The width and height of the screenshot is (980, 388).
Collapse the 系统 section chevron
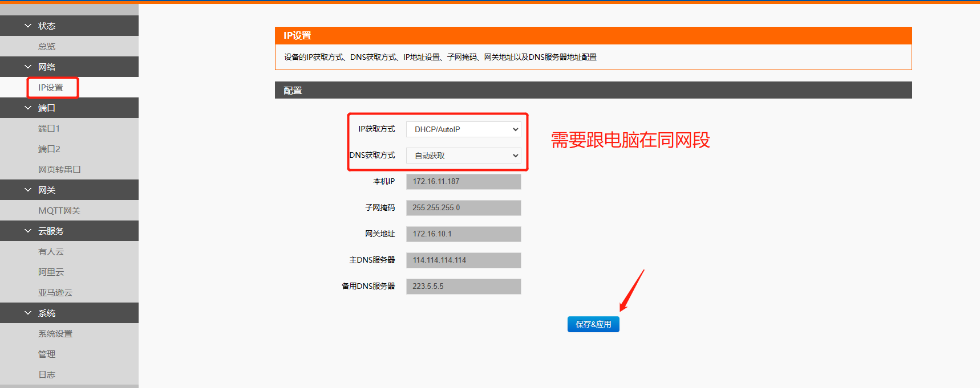[x=28, y=313]
